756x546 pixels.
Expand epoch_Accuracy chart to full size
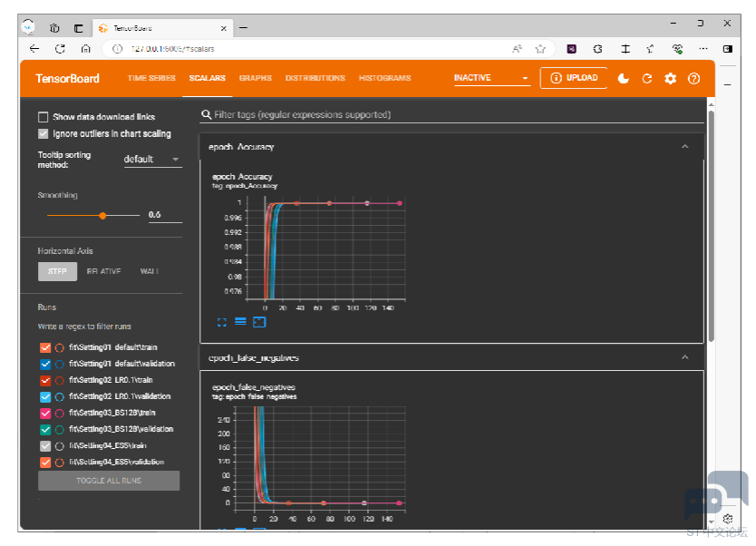tap(222, 321)
